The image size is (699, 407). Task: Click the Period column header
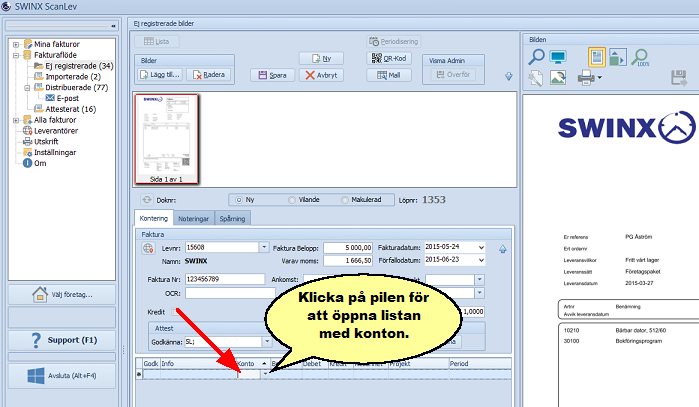click(x=480, y=363)
